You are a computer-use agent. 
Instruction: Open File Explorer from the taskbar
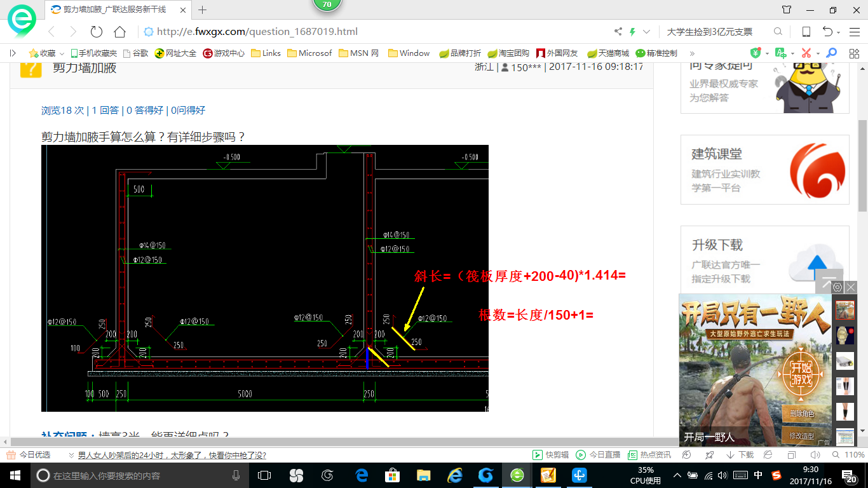tap(423, 475)
